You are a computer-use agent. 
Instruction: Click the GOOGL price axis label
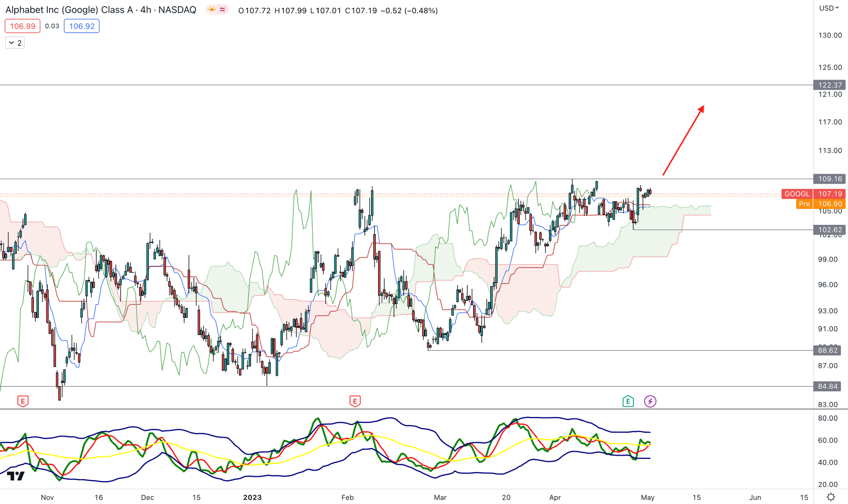tap(797, 194)
